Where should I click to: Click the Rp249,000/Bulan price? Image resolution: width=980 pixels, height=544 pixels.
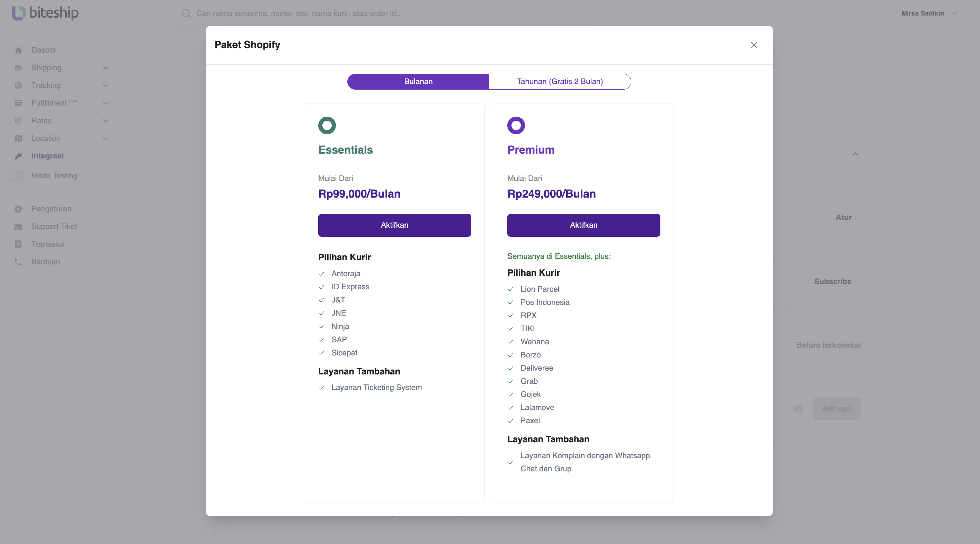pyautogui.click(x=552, y=194)
